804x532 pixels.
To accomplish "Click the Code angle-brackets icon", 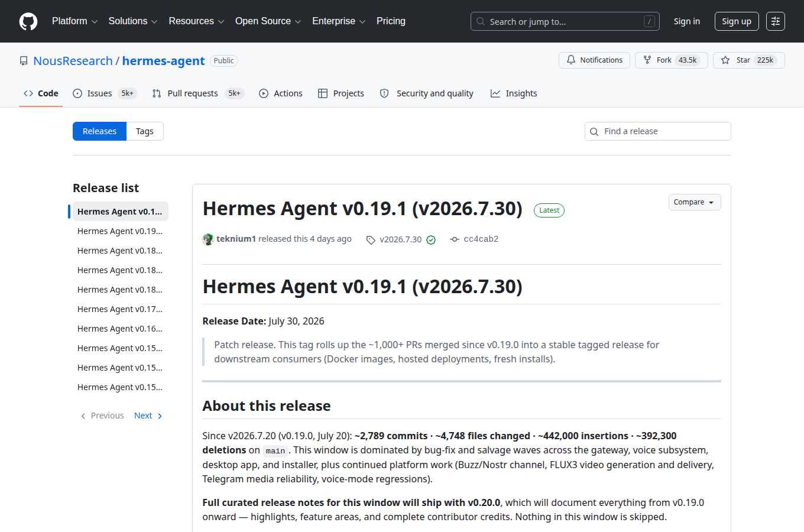I will click(x=28, y=93).
